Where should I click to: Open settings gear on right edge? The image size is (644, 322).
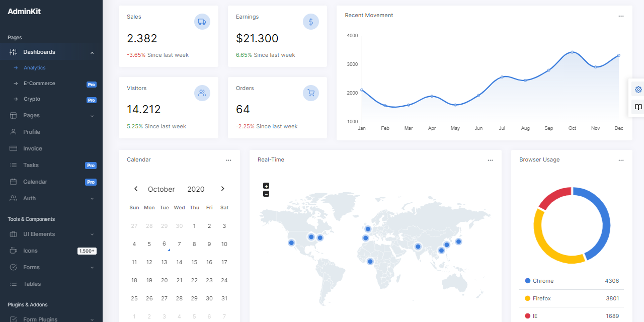[638, 90]
